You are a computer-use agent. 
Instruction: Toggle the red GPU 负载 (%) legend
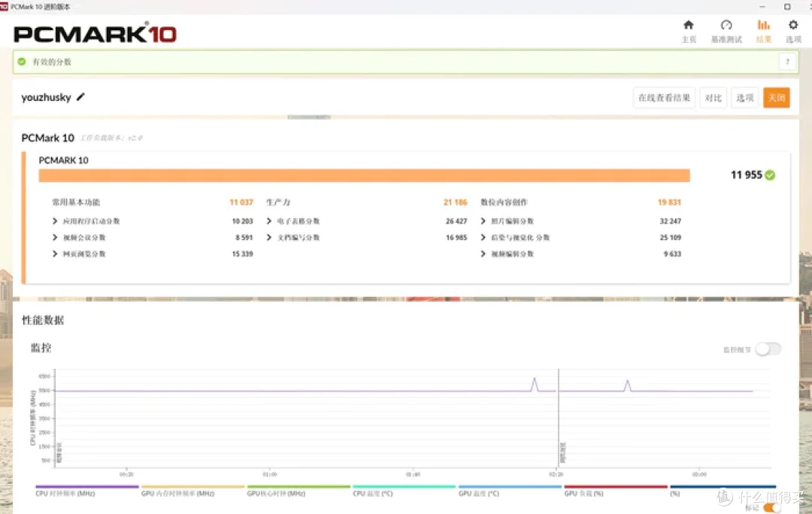(615, 491)
